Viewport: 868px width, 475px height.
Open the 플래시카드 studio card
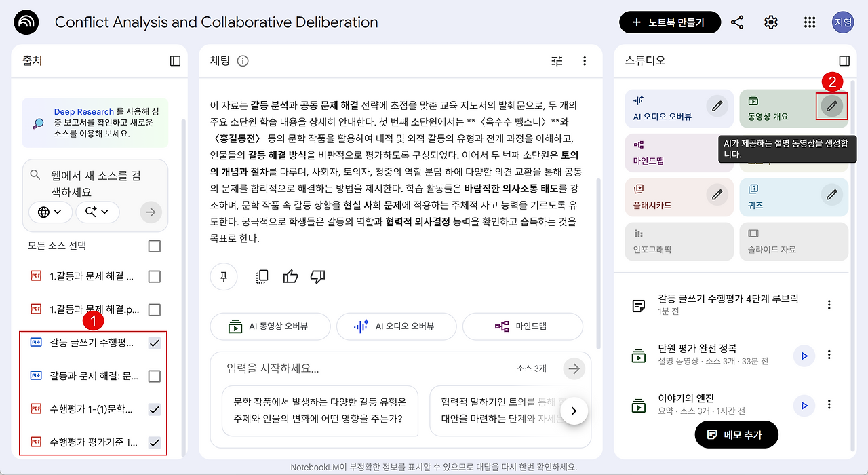679,197
